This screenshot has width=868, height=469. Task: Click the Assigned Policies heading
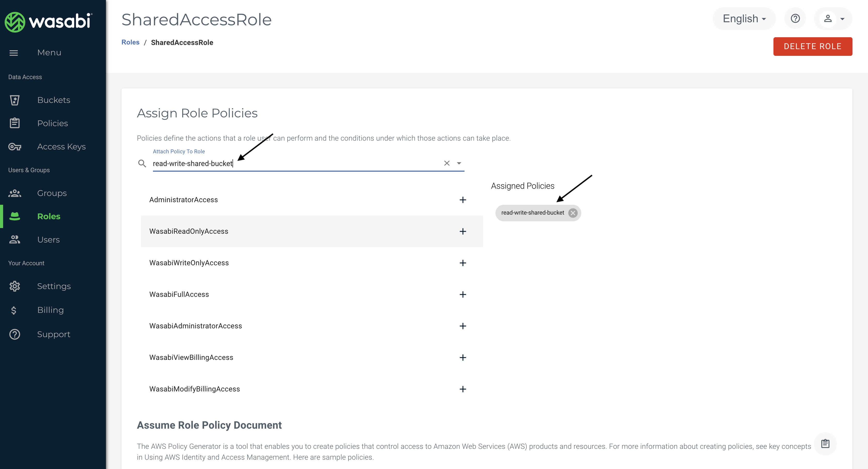(522, 186)
